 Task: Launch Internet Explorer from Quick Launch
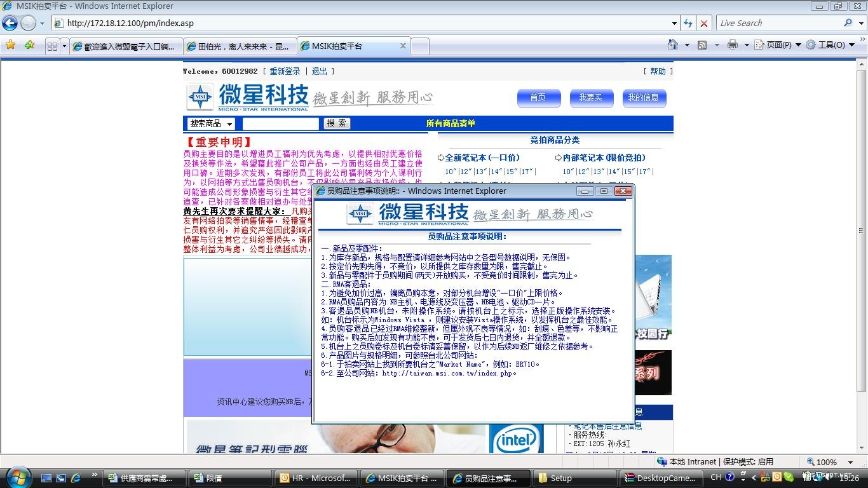76,478
